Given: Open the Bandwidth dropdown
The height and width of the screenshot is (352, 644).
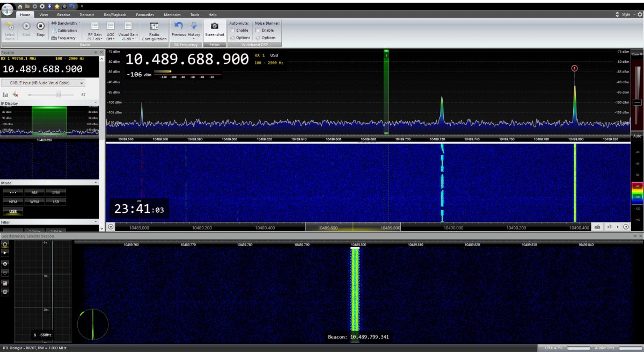Looking at the screenshot, I should tap(66, 23).
